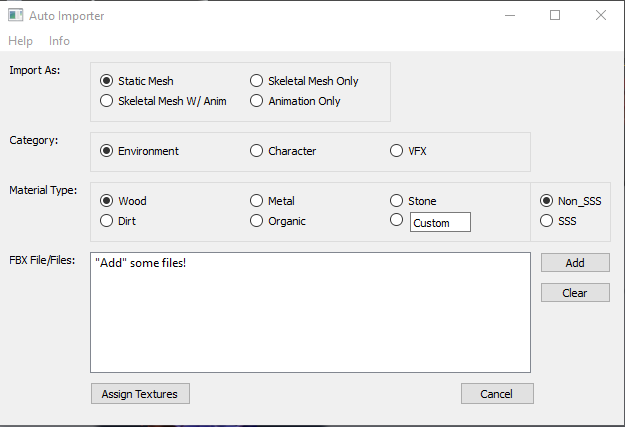Image resolution: width=625 pixels, height=427 pixels.
Task: Open the Info menu
Action: (59, 41)
